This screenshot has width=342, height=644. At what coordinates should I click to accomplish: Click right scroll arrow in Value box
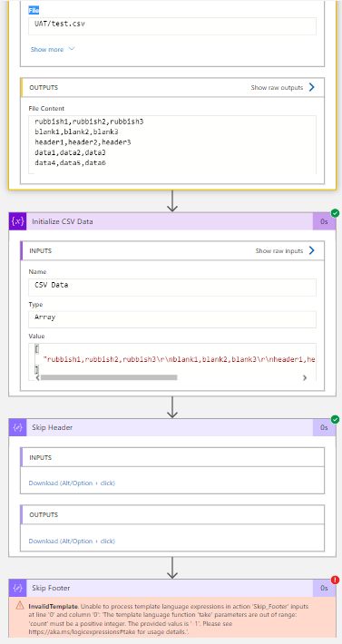coord(305,377)
